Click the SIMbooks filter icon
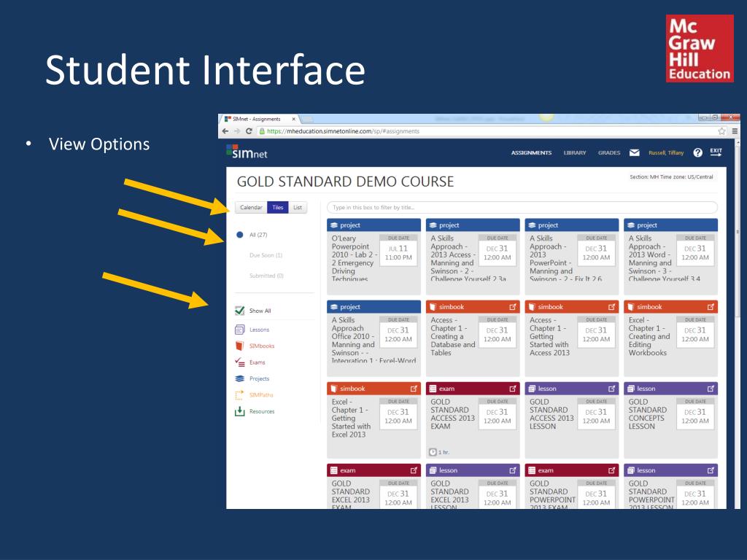Viewport: 747px width, 560px height. click(x=239, y=346)
